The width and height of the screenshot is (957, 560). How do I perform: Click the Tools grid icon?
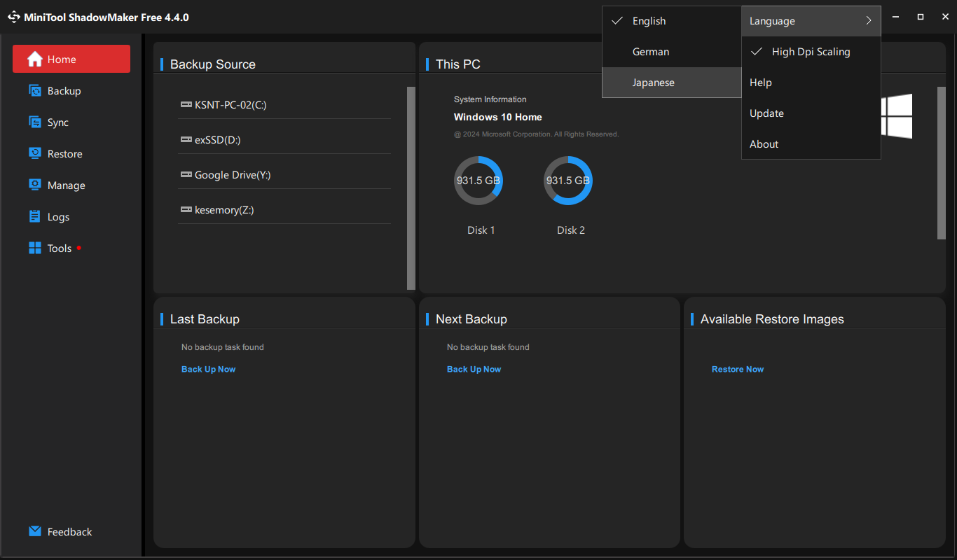[x=35, y=248]
